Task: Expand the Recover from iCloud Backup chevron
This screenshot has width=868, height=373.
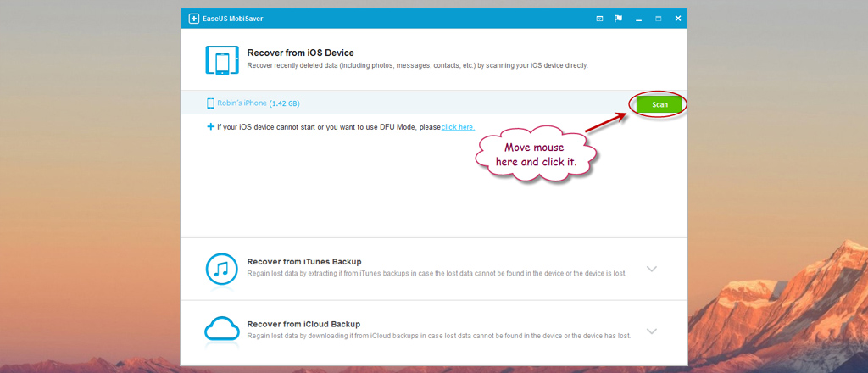Action: 652,331
